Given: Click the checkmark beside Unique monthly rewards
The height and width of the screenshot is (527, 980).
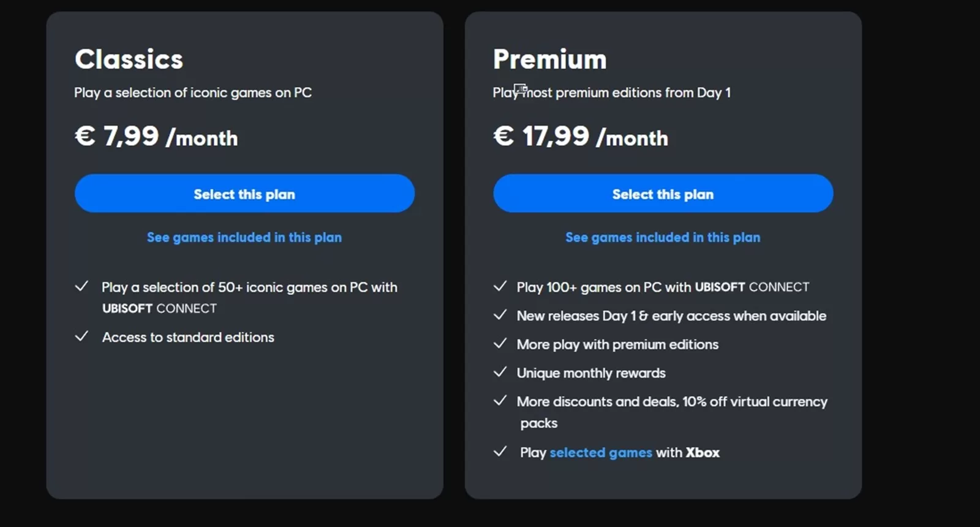Looking at the screenshot, I should (500, 373).
